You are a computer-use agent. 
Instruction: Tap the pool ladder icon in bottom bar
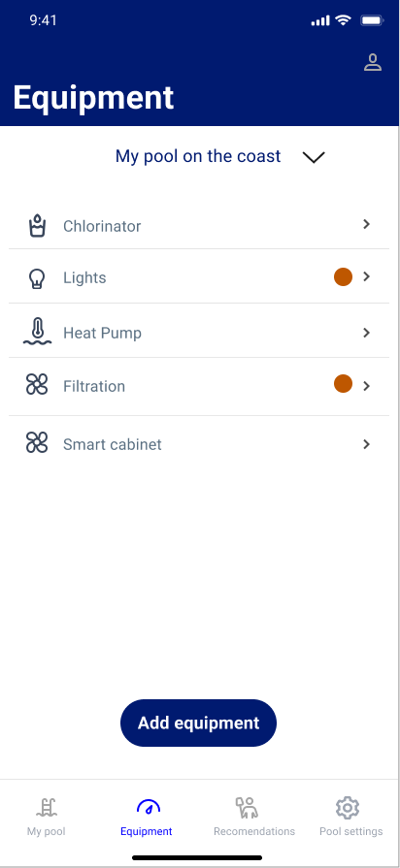coord(47,807)
